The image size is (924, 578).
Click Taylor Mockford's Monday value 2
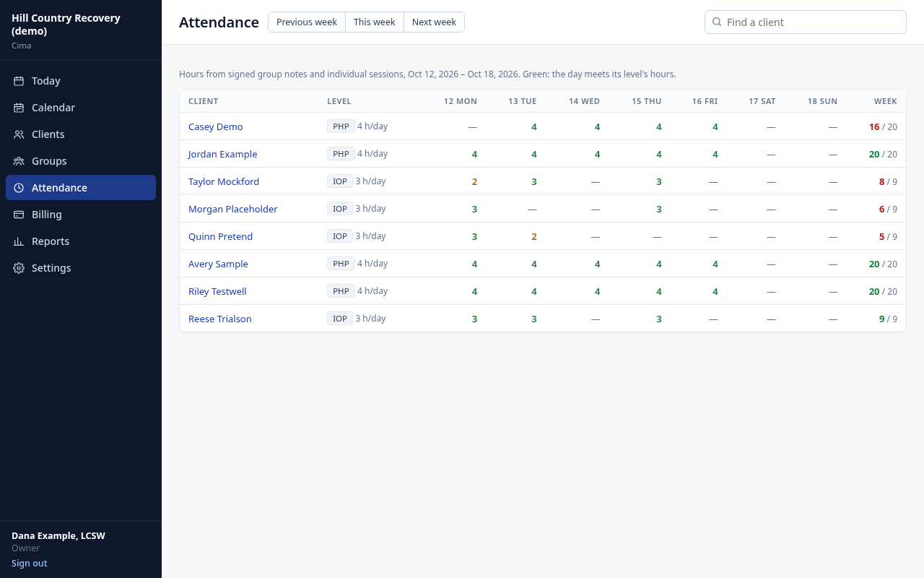click(474, 181)
